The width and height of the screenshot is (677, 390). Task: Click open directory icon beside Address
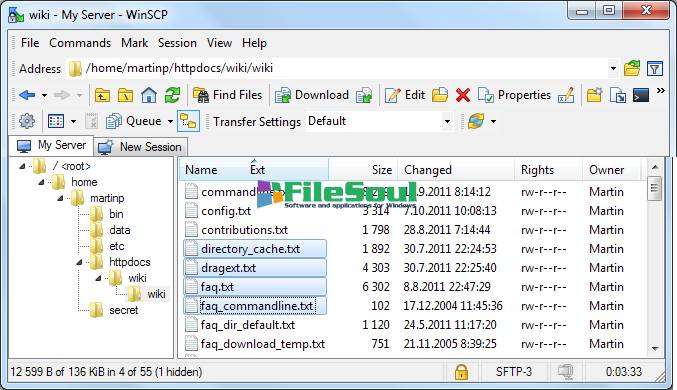pyautogui.click(x=632, y=68)
